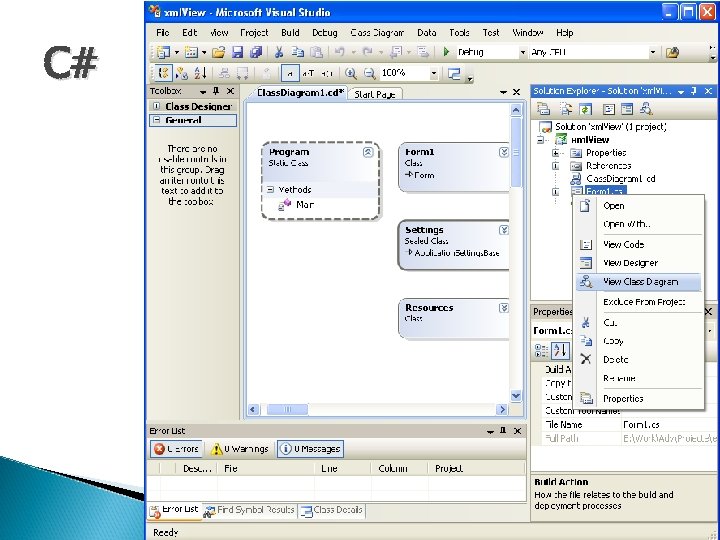Collapse the Program class shape chevron

pos(368,152)
